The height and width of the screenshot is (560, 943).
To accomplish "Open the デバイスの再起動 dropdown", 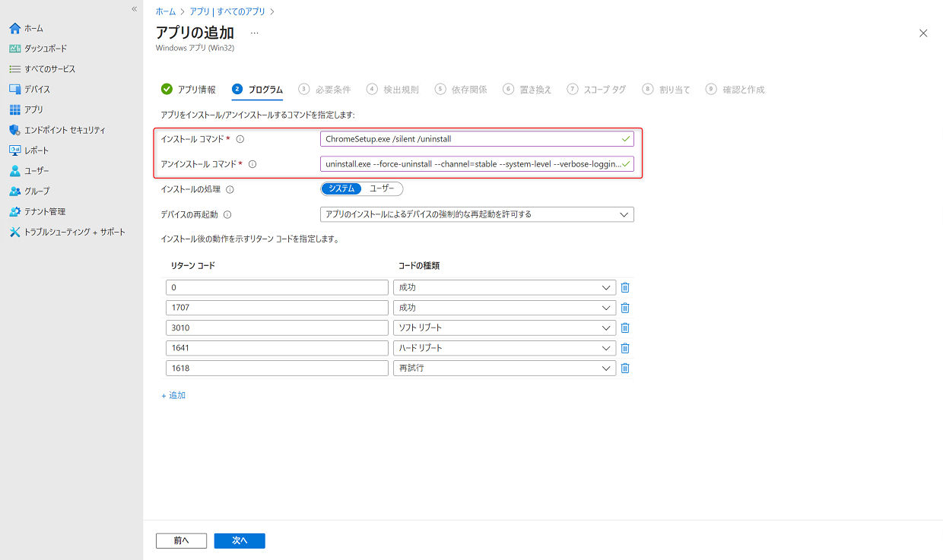I will (477, 214).
